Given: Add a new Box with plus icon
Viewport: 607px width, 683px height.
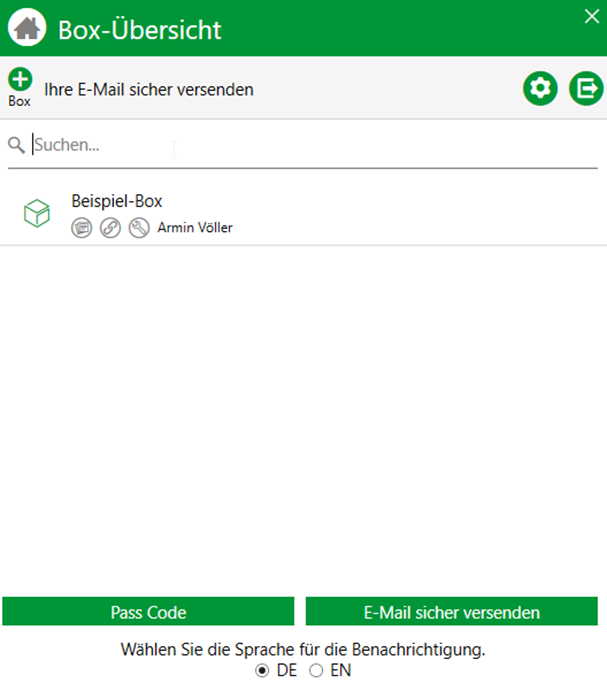Looking at the screenshot, I should coord(20,79).
